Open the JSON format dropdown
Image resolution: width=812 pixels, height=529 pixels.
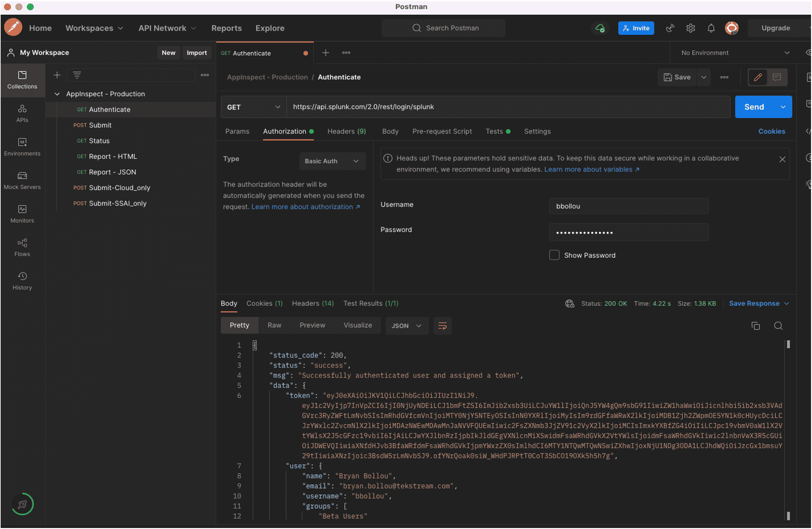coord(406,326)
